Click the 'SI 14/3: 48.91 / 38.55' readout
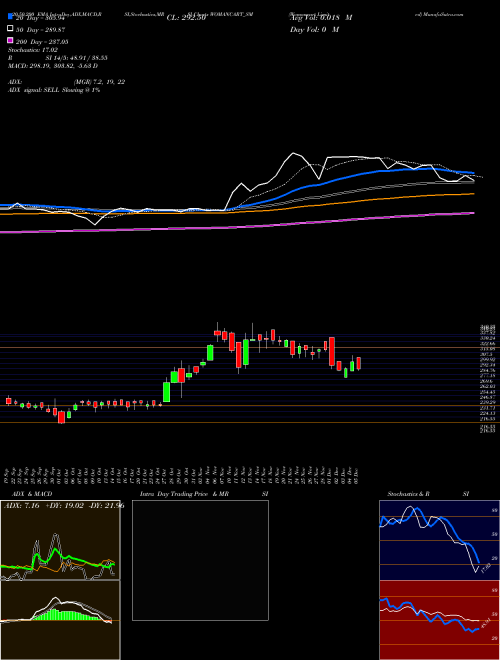Viewport: 500px width, 660px height. [x=77, y=58]
